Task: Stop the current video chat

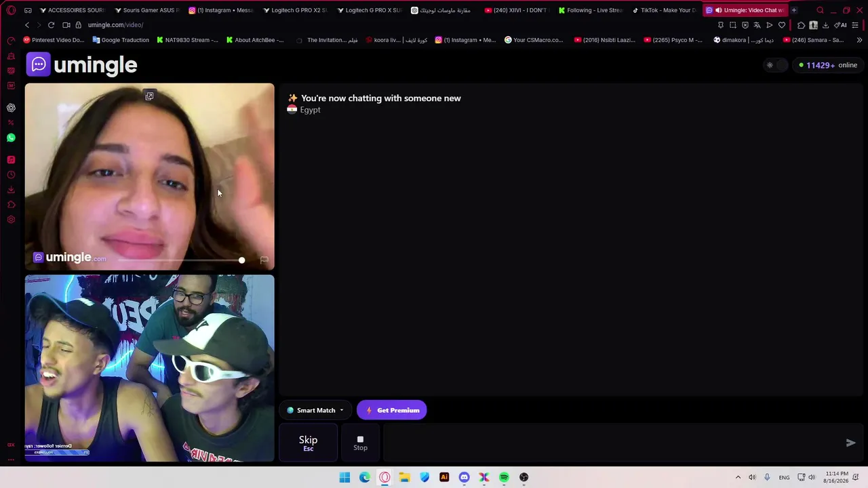Action: coord(360,443)
